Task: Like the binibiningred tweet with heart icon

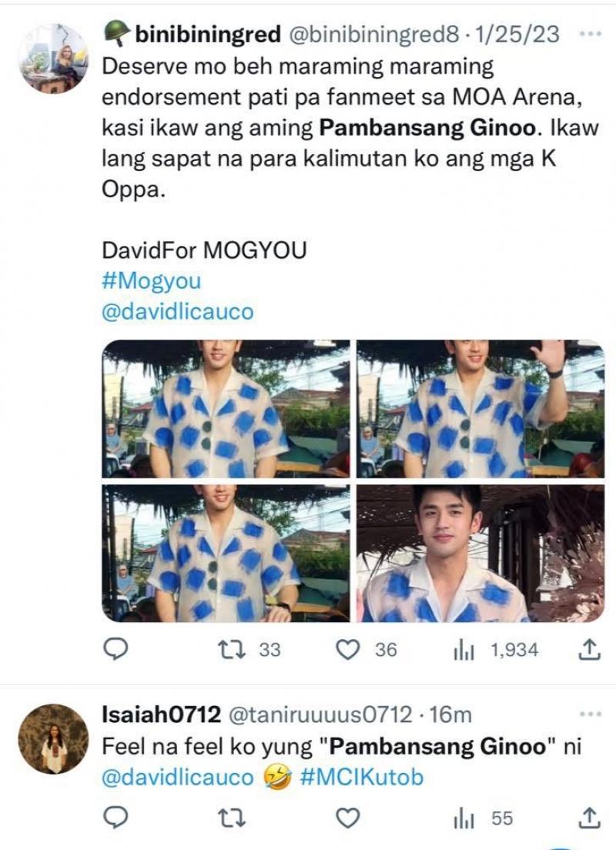Action: (349, 651)
